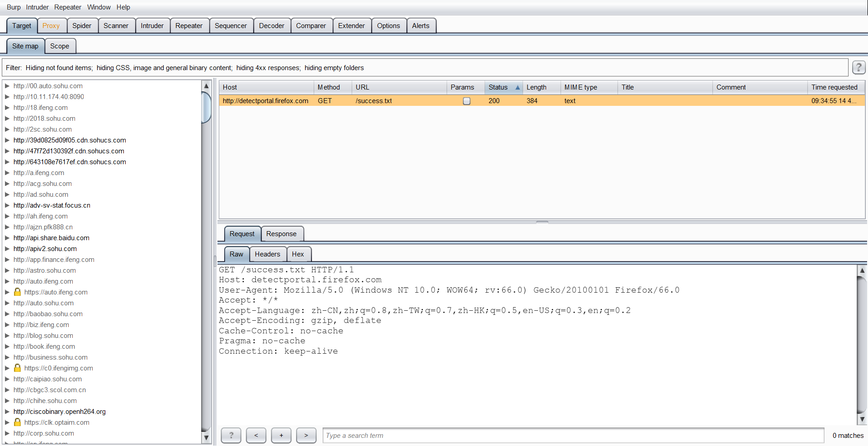Expand the http://18.ifeng.com tree node
The height and width of the screenshot is (446, 868).
pos(7,108)
